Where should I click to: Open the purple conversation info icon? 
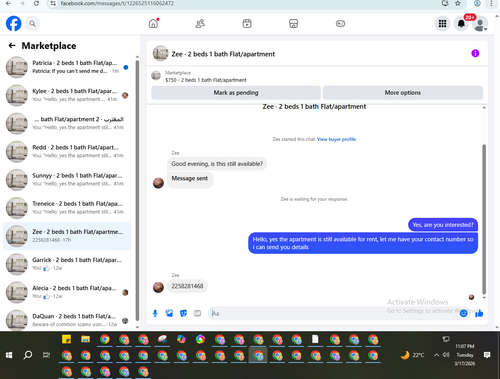(x=475, y=53)
